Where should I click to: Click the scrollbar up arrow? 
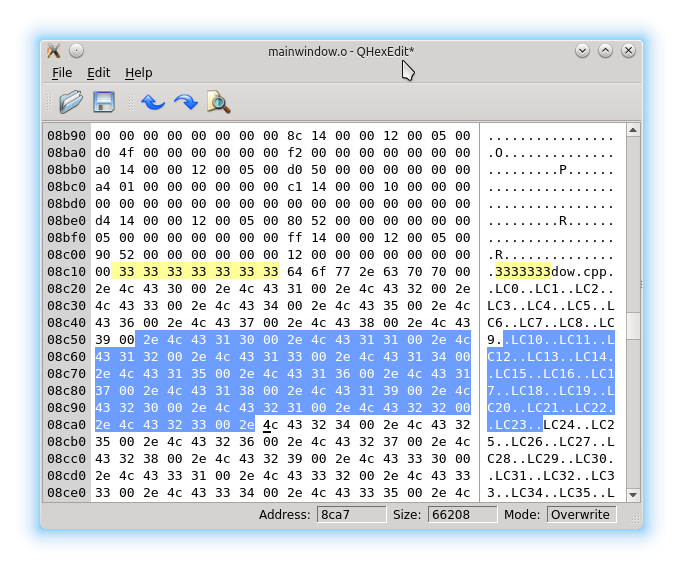633,130
